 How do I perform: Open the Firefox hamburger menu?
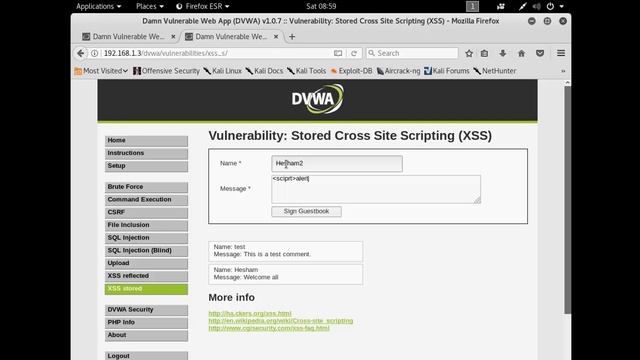coord(561,53)
